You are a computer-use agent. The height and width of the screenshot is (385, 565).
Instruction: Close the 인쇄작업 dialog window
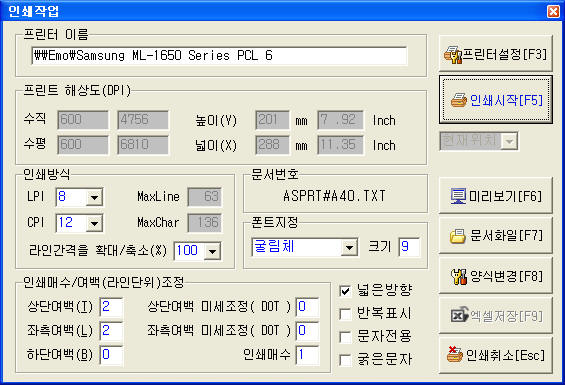553,11
